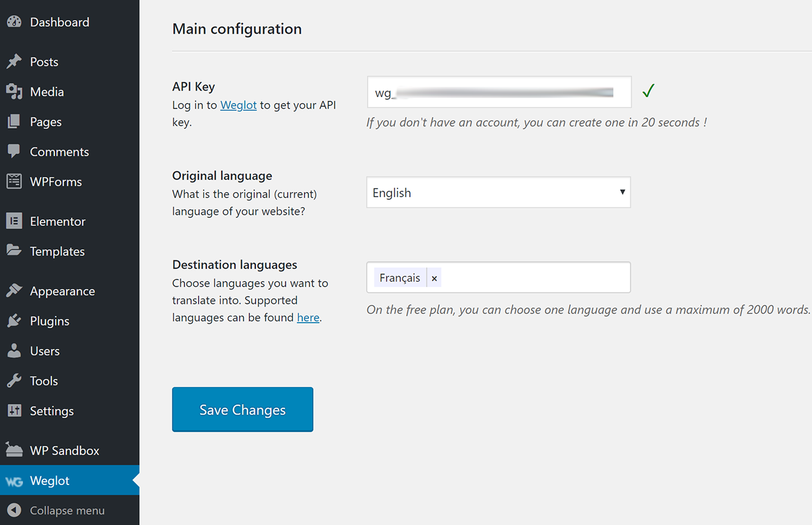812x525 pixels.
Task: Open Dashboard menu item
Action: [59, 22]
